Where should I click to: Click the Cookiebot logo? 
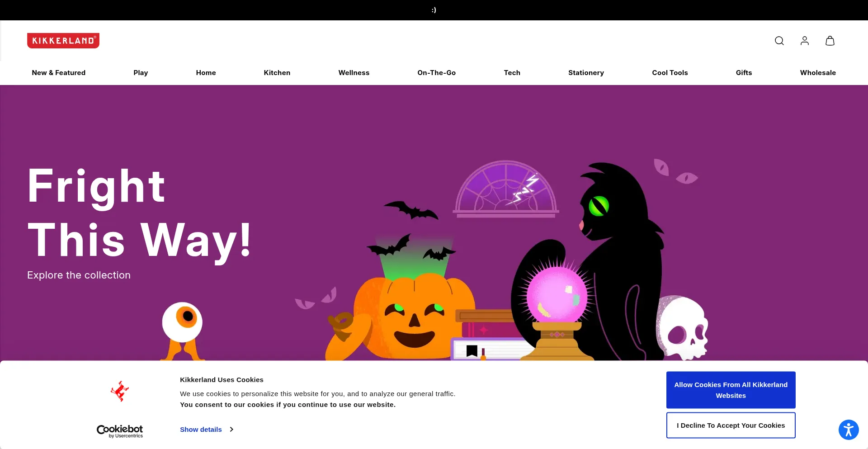[x=120, y=431]
